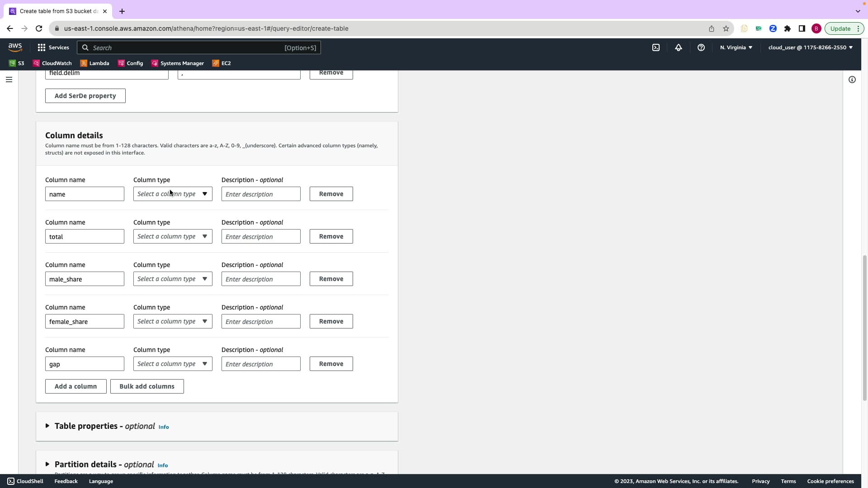868x488 pixels.
Task: Click the page vertical scrollbar
Action: pyautogui.click(x=864, y=328)
